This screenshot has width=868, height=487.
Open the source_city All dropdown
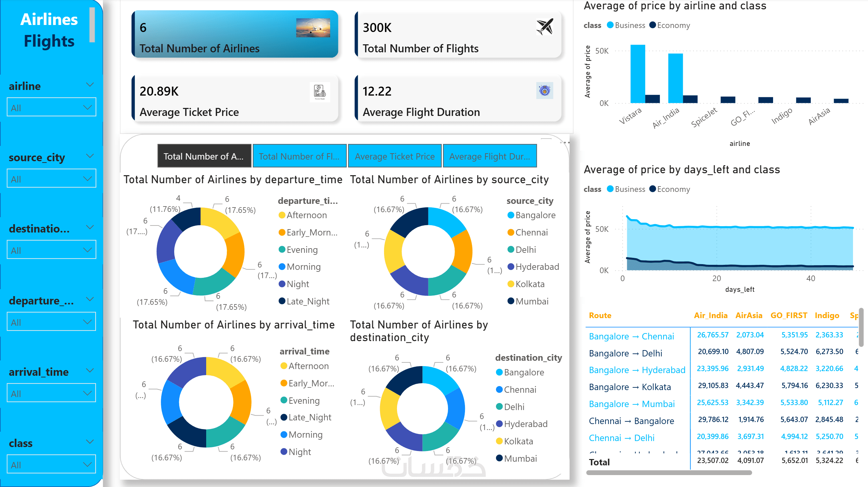point(52,179)
